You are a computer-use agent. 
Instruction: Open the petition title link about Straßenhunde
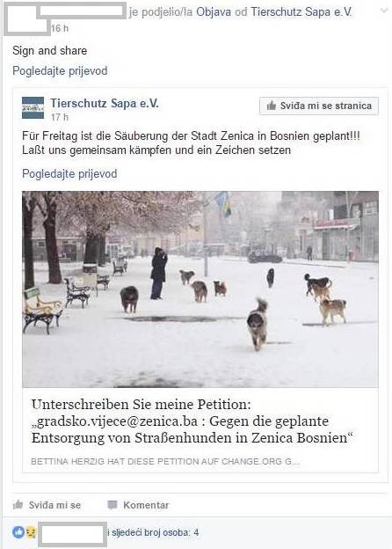point(192,421)
